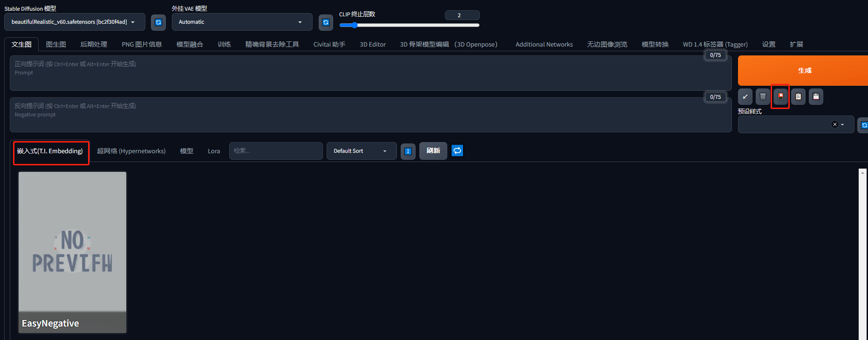Clear the preset style selection with X
868x340 pixels.
click(834, 124)
